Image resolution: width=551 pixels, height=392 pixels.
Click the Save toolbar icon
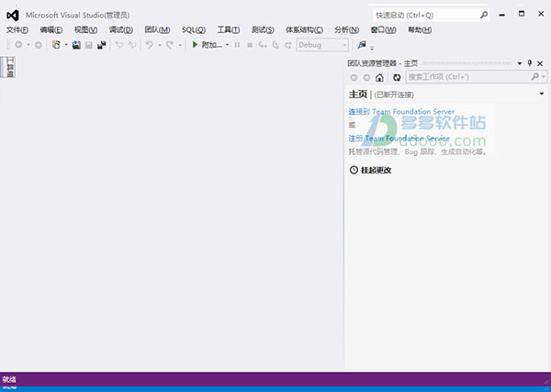(89, 45)
